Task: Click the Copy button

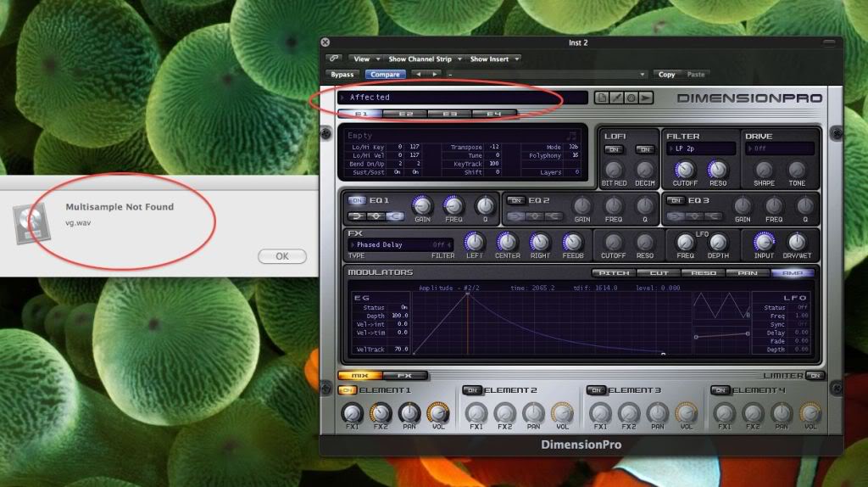Action: coord(666,75)
